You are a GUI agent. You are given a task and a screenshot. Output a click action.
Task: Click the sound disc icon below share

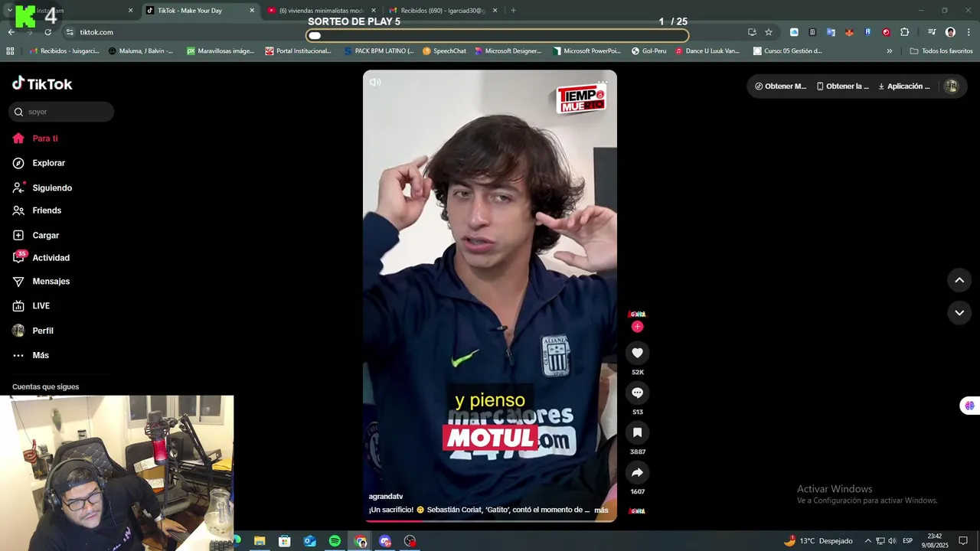(637, 510)
